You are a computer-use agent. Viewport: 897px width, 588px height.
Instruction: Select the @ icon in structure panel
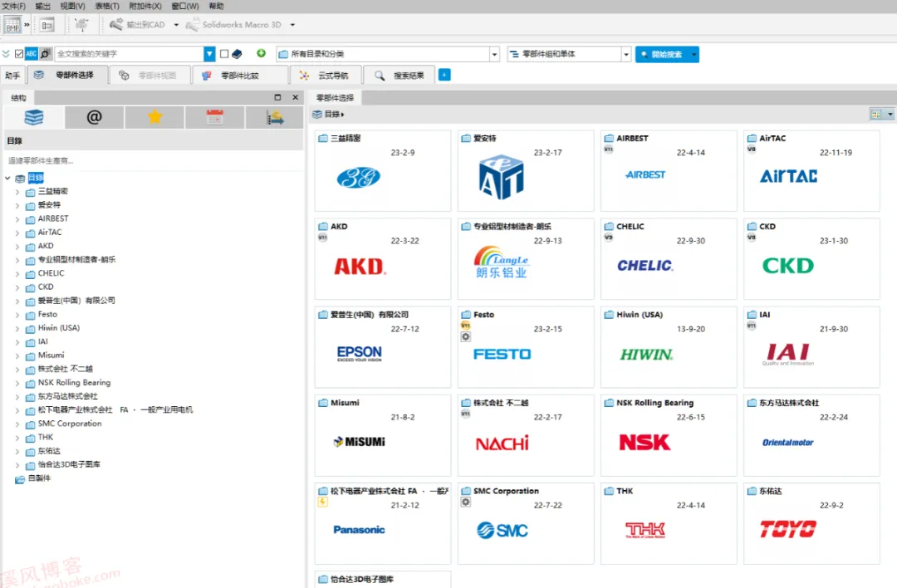[x=95, y=117]
